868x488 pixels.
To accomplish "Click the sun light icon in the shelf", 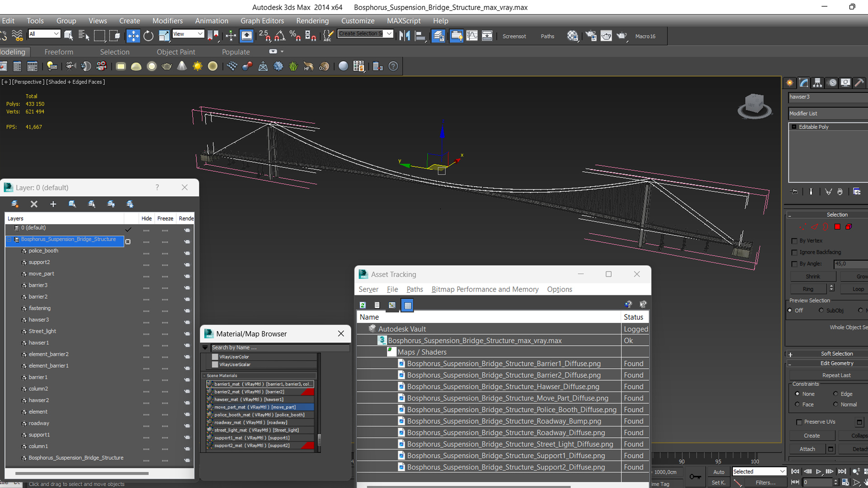I will 198,66.
